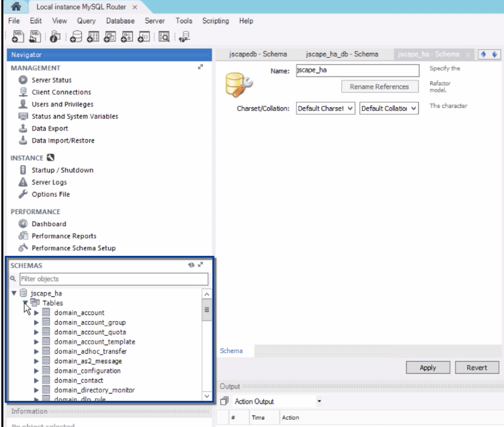Reconnect to DBMS toolbar icon
Viewport: 504px width, 427px height.
(x=185, y=37)
